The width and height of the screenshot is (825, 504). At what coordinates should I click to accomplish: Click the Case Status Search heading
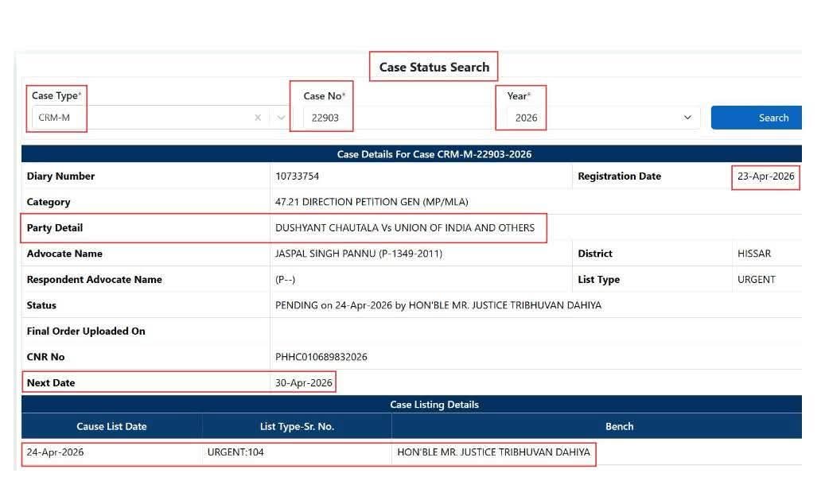(x=434, y=67)
